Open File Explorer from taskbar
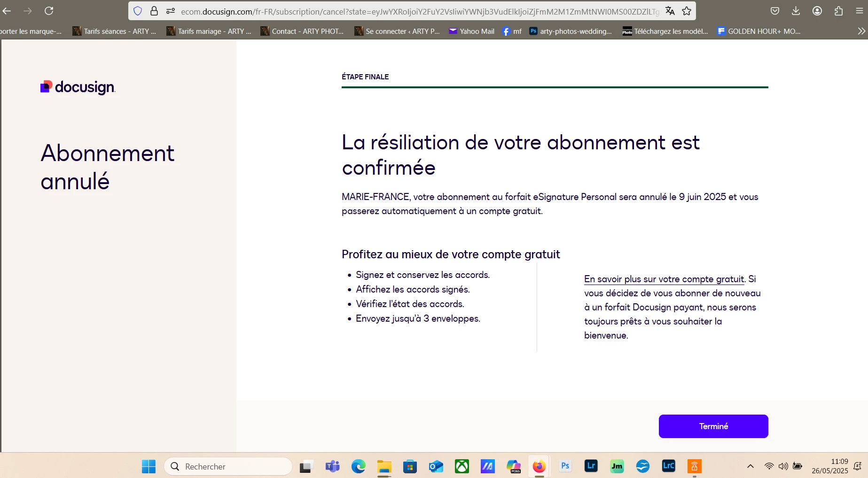The width and height of the screenshot is (868, 478). 384,466
